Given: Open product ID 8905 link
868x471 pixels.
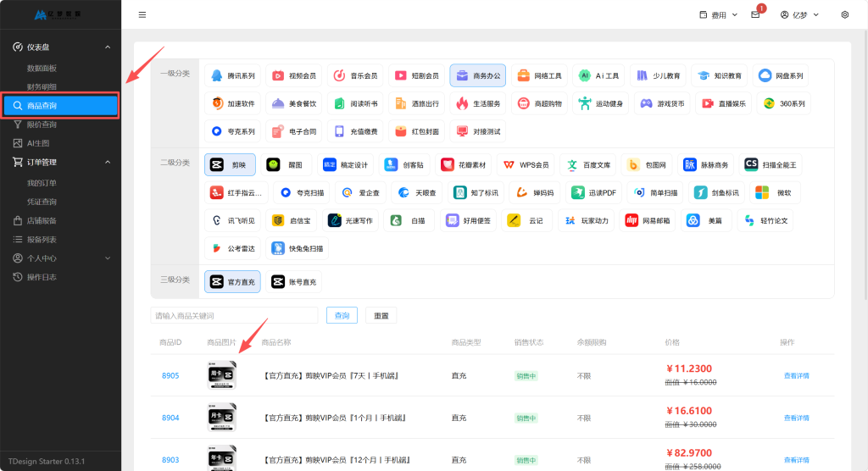Looking at the screenshot, I should coord(170,375).
